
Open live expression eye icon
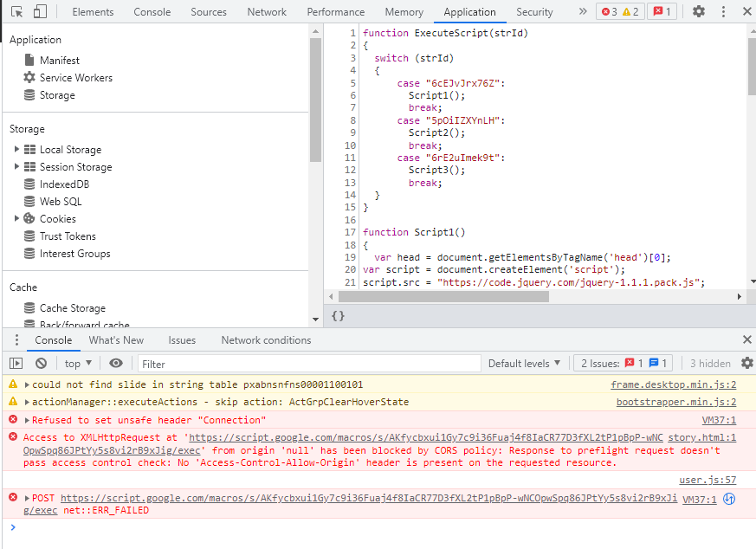tap(116, 364)
